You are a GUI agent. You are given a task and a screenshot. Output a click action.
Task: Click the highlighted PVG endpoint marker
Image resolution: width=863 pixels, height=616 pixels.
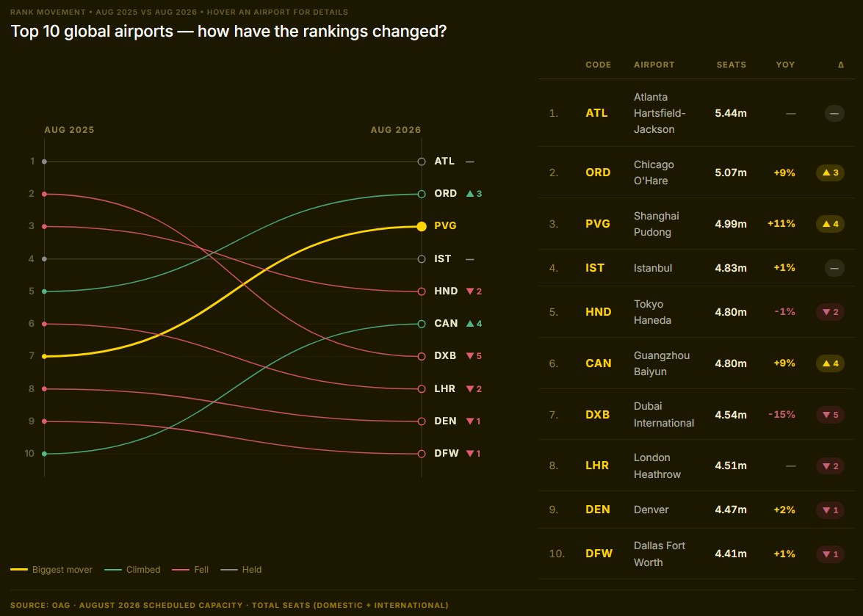tap(422, 227)
